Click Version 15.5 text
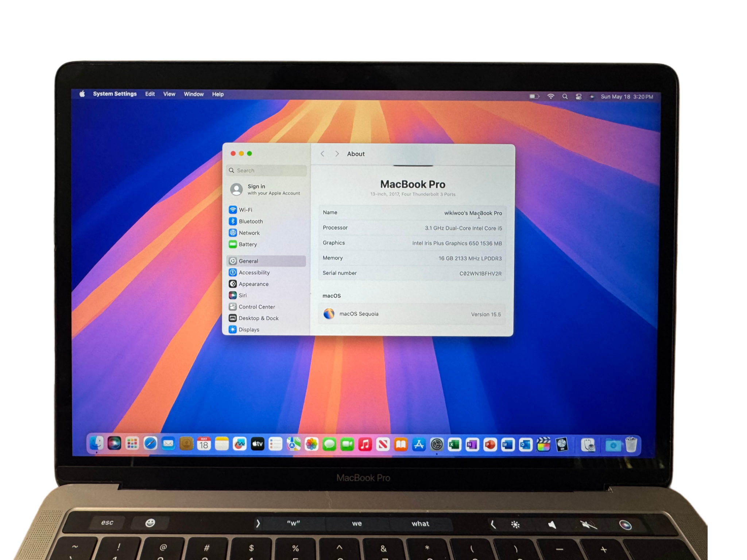This screenshot has width=747, height=560. click(x=486, y=314)
